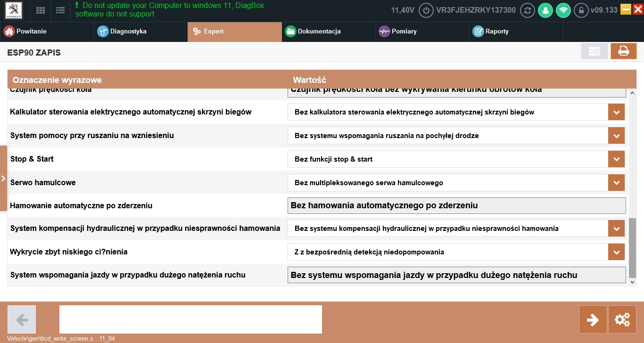
Task: Open settings gears at bottom right
Action: point(622,320)
